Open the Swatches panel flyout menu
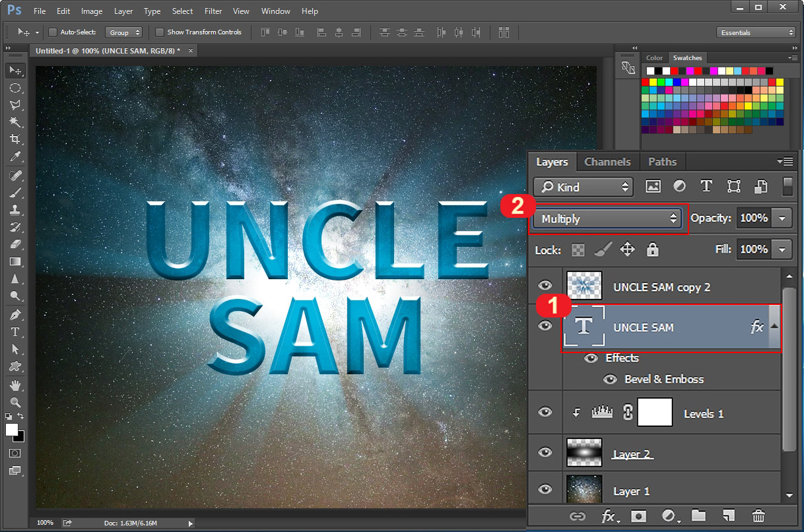Screen dimensions: 804x532 tap(793, 58)
